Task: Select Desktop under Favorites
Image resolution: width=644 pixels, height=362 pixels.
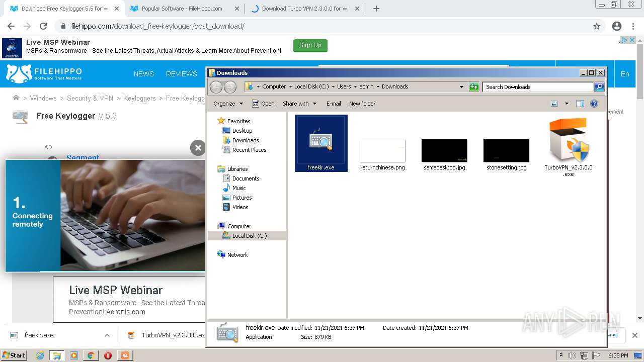Action: pyautogui.click(x=242, y=131)
